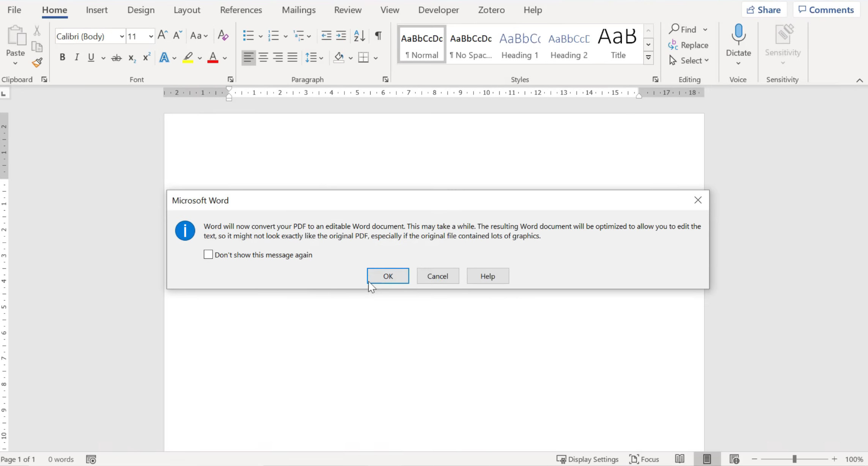Open the font name dropdown
This screenshot has width=868, height=466.
[x=122, y=36]
